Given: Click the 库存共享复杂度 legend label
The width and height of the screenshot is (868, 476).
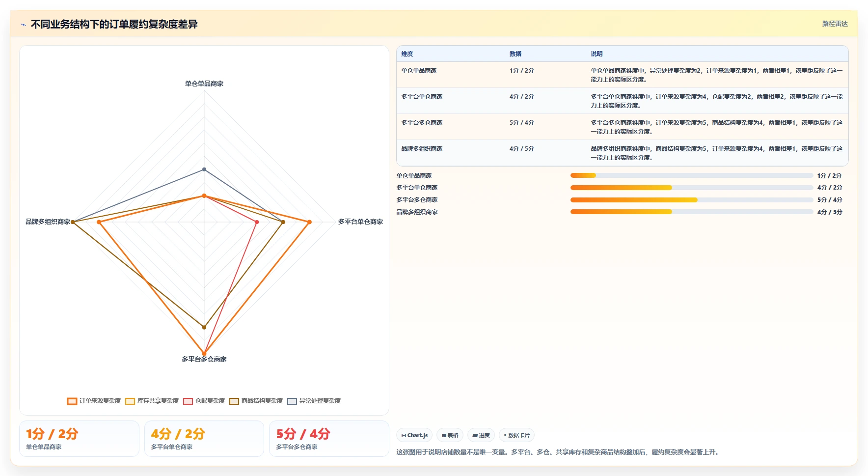Looking at the screenshot, I should (158, 401).
